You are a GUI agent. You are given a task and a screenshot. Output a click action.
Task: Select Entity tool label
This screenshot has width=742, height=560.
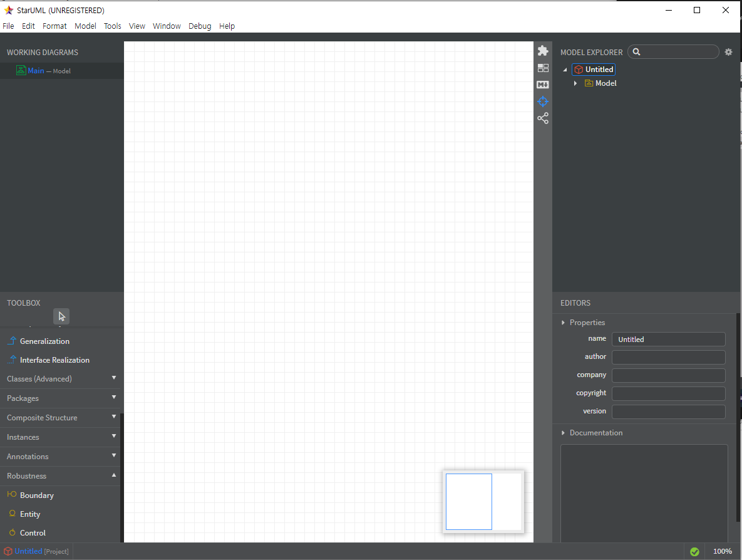30,514
